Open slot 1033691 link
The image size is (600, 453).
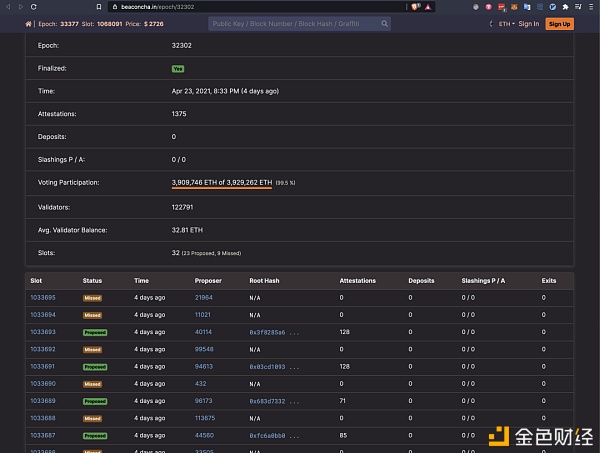click(x=43, y=367)
